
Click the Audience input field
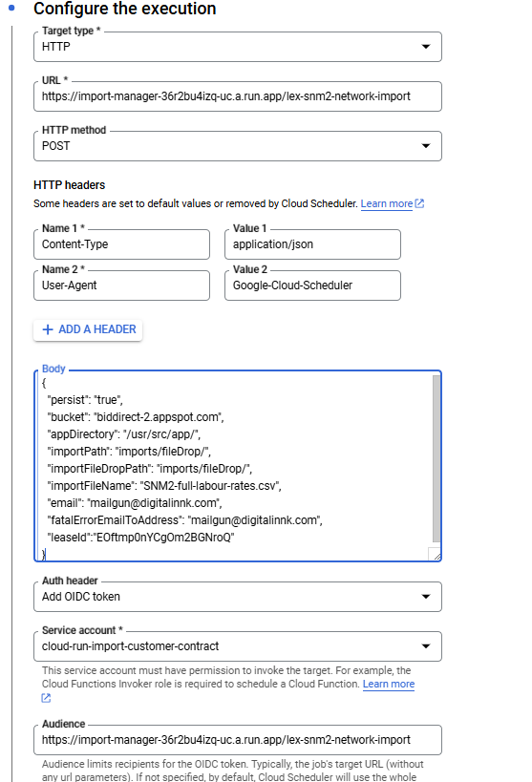pyautogui.click(x=238, y=740)
